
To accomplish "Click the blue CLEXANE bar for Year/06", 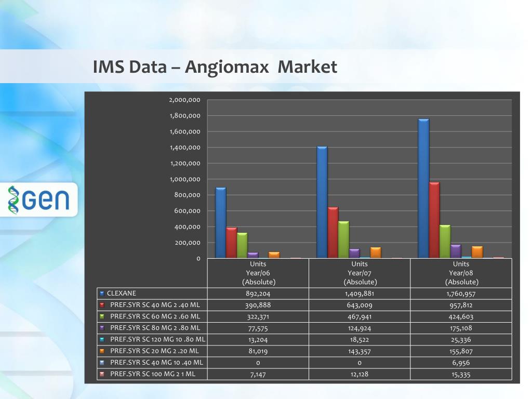I will pyautogui.click(x=221, y=223).
